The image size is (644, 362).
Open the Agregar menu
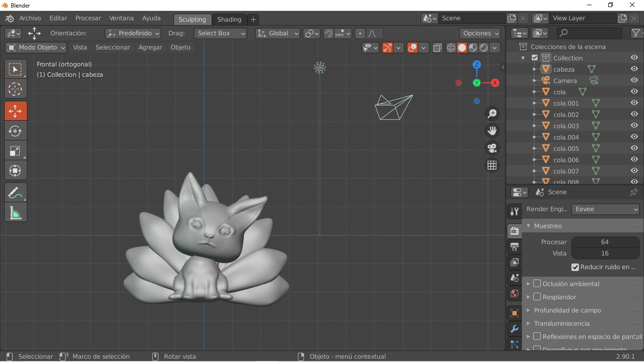[x=150, y=48]
